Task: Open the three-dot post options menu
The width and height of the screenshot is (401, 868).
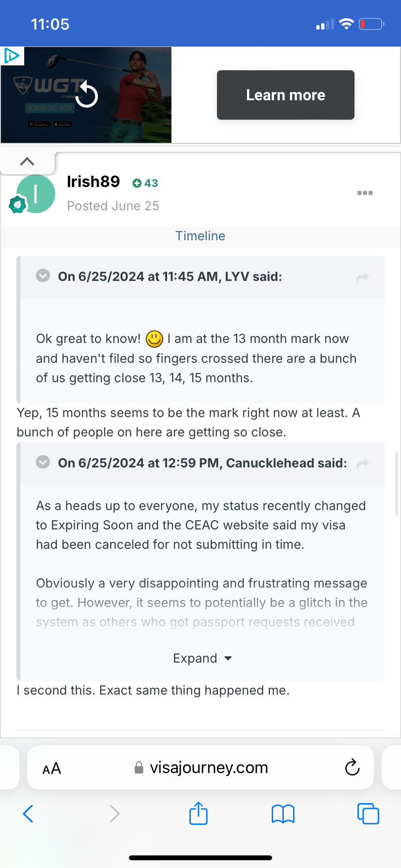Action: [x=365, y=193]
